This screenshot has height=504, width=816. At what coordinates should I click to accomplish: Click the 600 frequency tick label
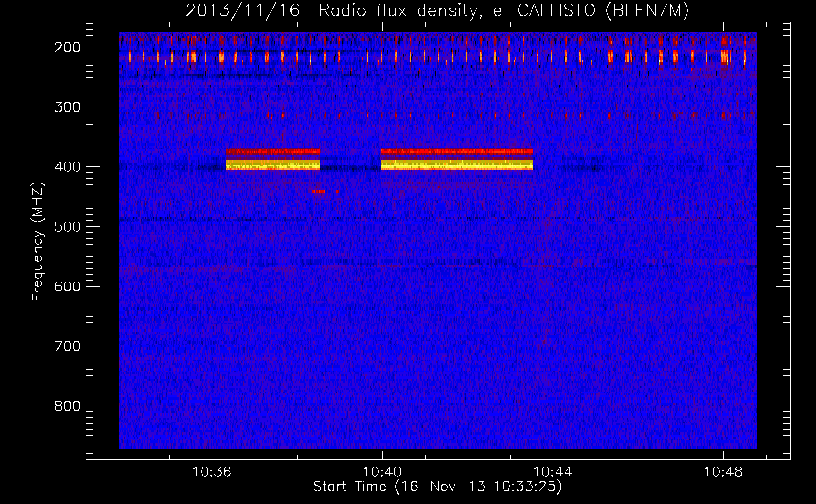click(x=68, y=286)
